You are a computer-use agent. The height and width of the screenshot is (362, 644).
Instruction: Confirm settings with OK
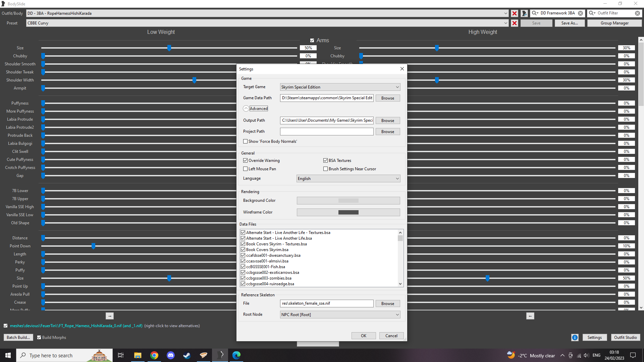pyautogui.click(x=364, y=336)
